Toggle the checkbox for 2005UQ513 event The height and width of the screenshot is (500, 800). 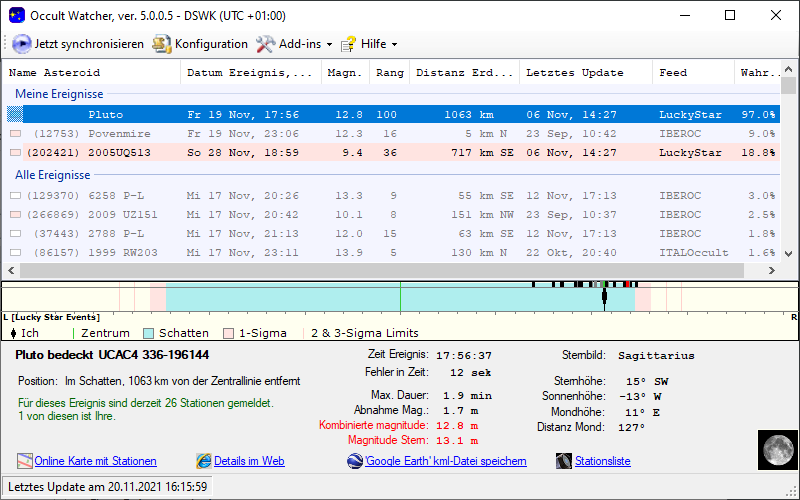click(x=15, y=153)
